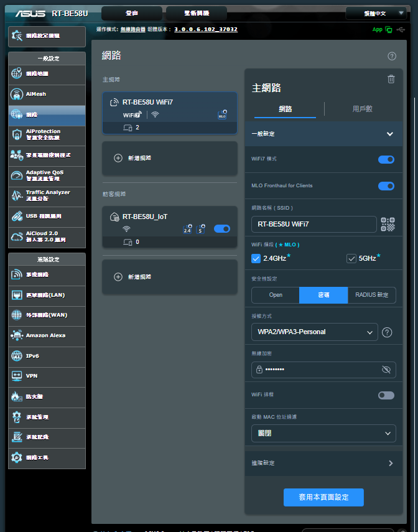Open system administration in sidebar

point(47,417)
